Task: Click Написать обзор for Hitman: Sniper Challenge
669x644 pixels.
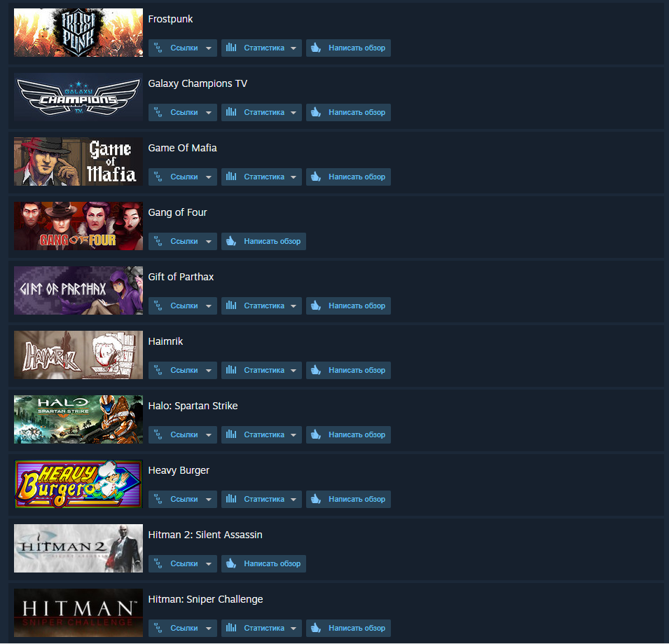Action: coord(349,628)
